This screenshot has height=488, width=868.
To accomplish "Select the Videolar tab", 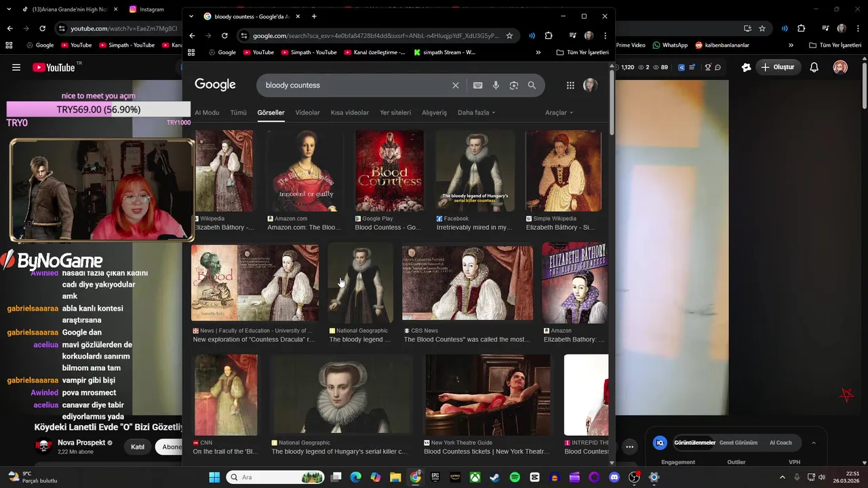I will pyautogui.click(x=307, y=113).
